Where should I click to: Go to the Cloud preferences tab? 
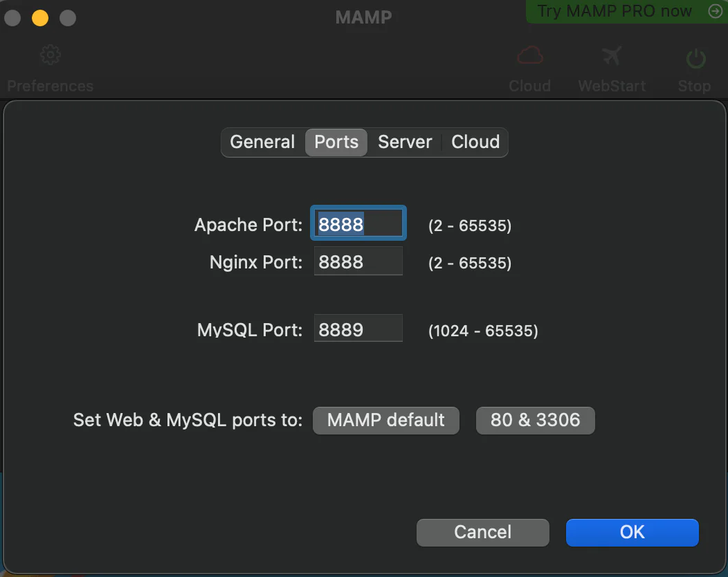(475, 142)
